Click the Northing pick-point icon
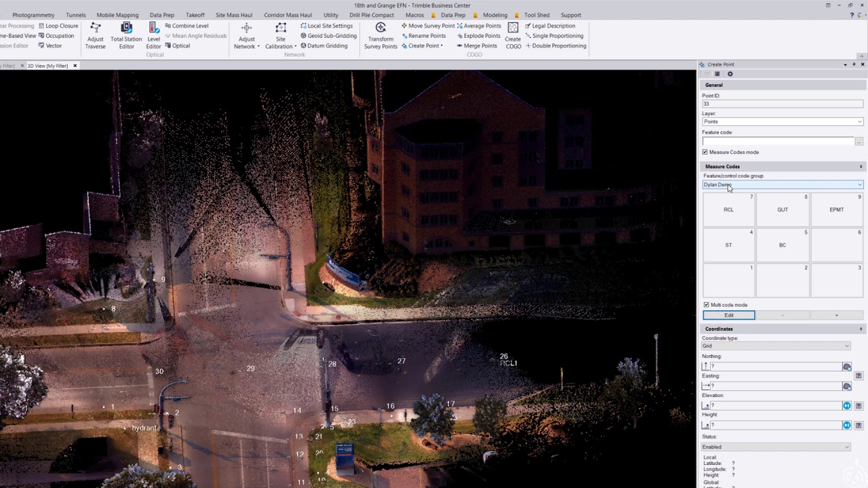Screen dimensions: 868x488 point(846,367)
